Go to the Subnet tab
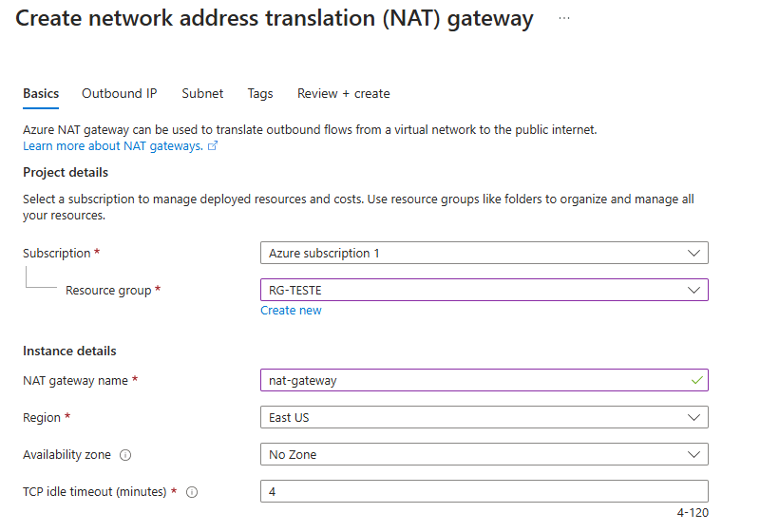The height and width of the screenshot is (532, 779). (202, 93)
